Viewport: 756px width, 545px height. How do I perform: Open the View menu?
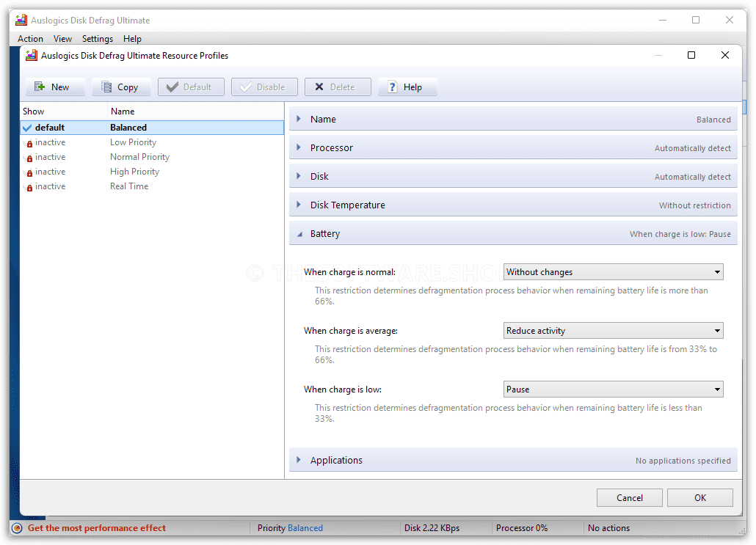pos(62,39)
